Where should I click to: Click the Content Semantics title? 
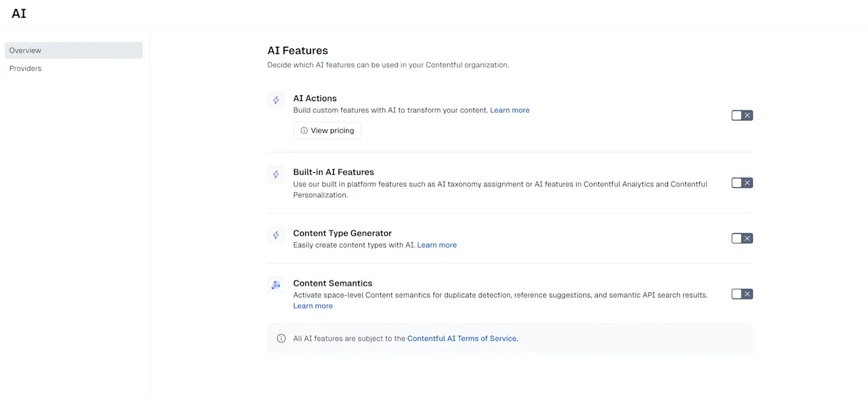coord(333,283)
